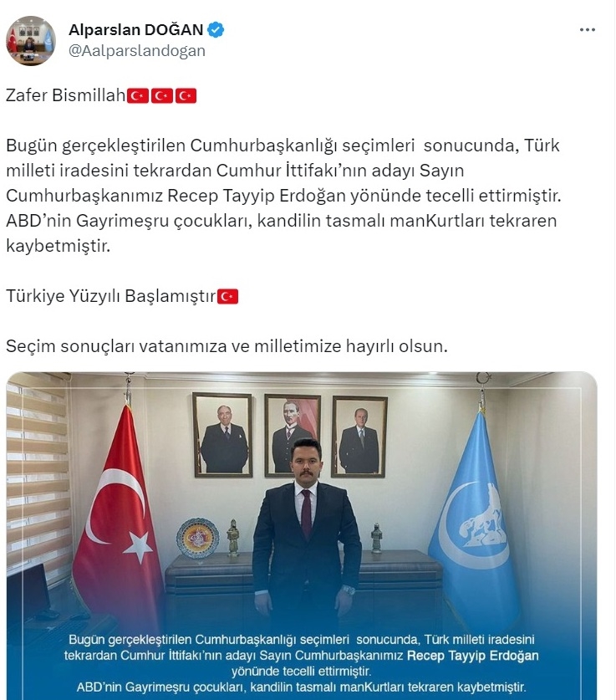Open the attached photo of the man in a suit

(302, 535)
